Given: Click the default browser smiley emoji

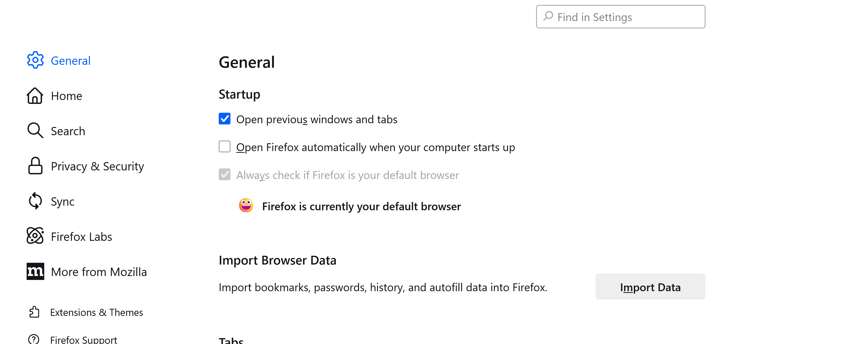Looking at the screenshot, I should tap(246, 205).
